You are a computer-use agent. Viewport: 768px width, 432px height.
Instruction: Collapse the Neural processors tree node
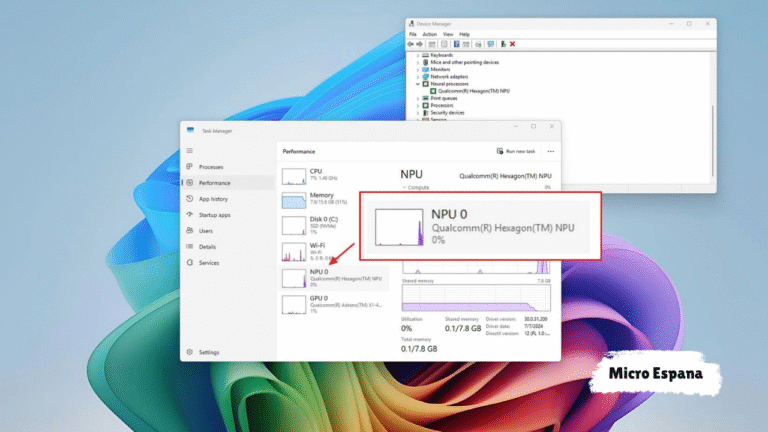click(418, 84)
